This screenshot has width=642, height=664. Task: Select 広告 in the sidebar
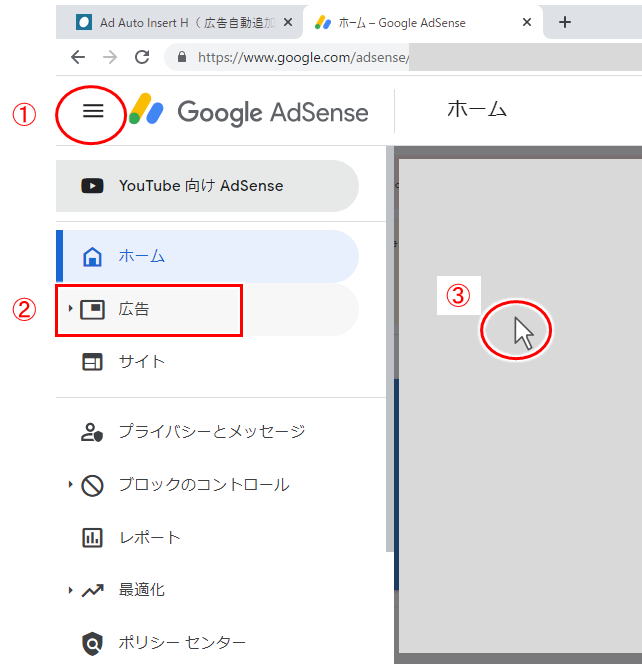207,310
